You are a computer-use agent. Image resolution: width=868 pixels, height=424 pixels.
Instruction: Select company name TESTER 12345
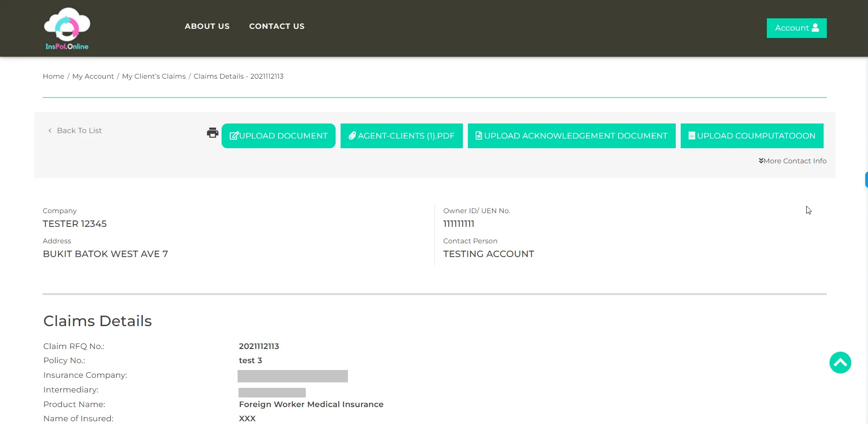[x=75, y=224]
